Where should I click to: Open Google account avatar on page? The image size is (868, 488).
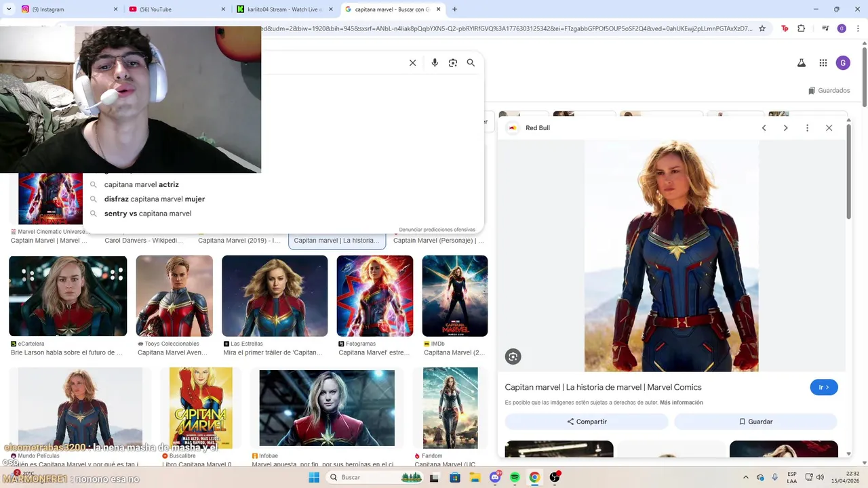(x=843, y=63)
